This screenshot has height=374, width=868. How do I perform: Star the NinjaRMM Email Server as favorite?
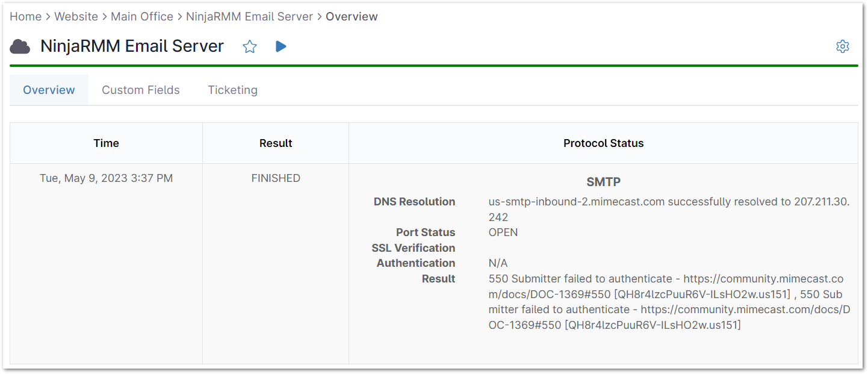(250, 46)
